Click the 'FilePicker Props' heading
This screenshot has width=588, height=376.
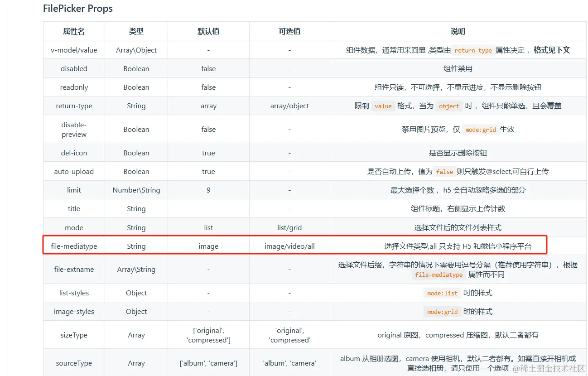78,9
